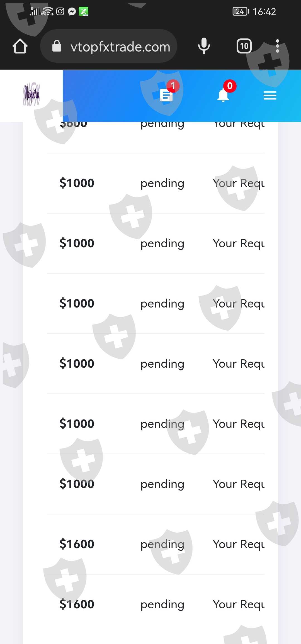
Task: Tap the pending status beside the first $1600
Action: click(x=162, y=544)
